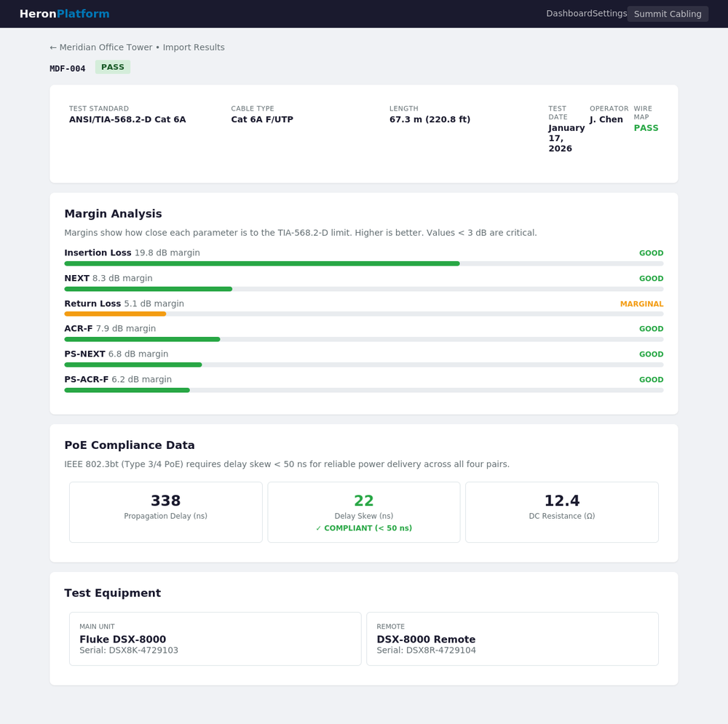Select the DC Resistance stat card
The height and width of the screenshot is (724, 728).
[561, 512]
